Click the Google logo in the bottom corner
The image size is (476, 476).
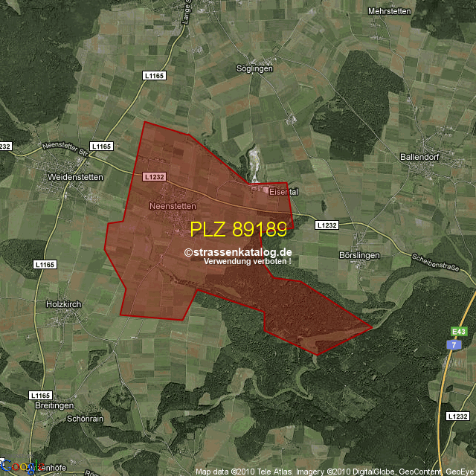(23, 466)
